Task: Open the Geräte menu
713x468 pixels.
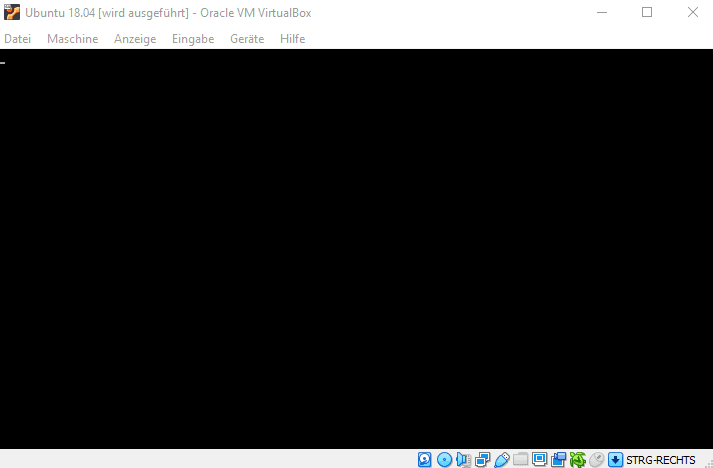Action: tap(247, 39)
